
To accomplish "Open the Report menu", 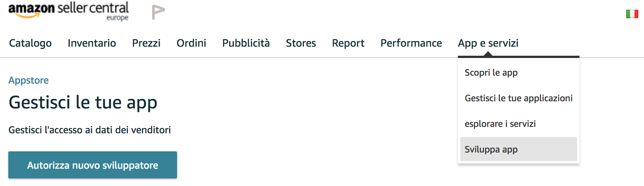I will [x=348, y=43].
